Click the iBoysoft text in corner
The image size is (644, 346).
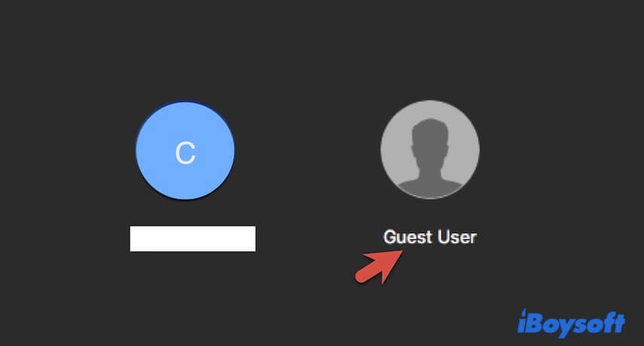click(571, 323)
